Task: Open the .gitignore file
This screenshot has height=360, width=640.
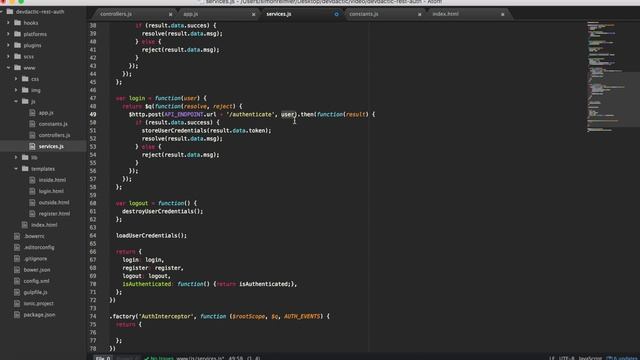Action: [35, 258]
